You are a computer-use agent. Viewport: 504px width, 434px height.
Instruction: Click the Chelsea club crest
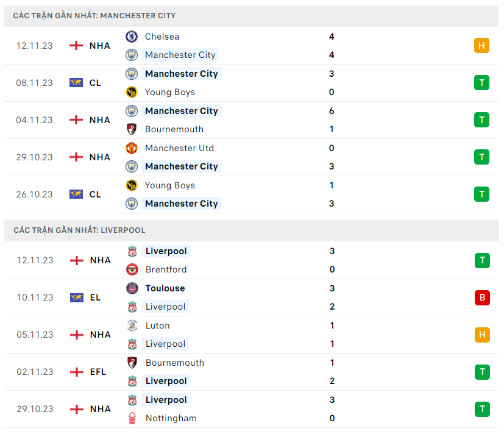132,37
